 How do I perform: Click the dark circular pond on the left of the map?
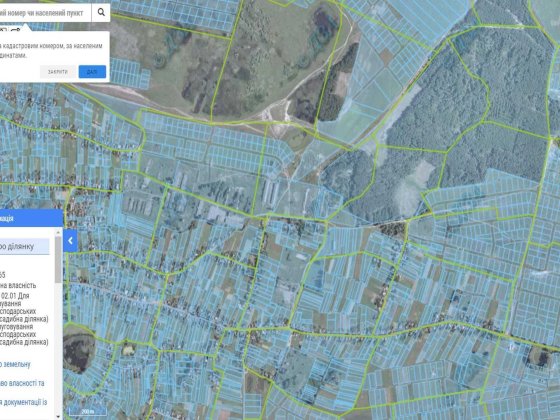[x=79, y=349]
